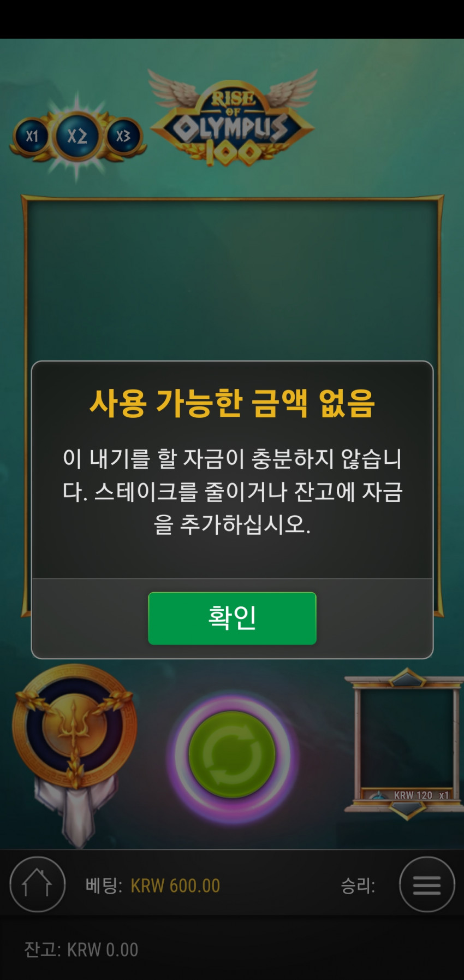The width and height of the screenshot is (464, 980).
Task: Tap the 승리 win label
Action: pos(358,885)
